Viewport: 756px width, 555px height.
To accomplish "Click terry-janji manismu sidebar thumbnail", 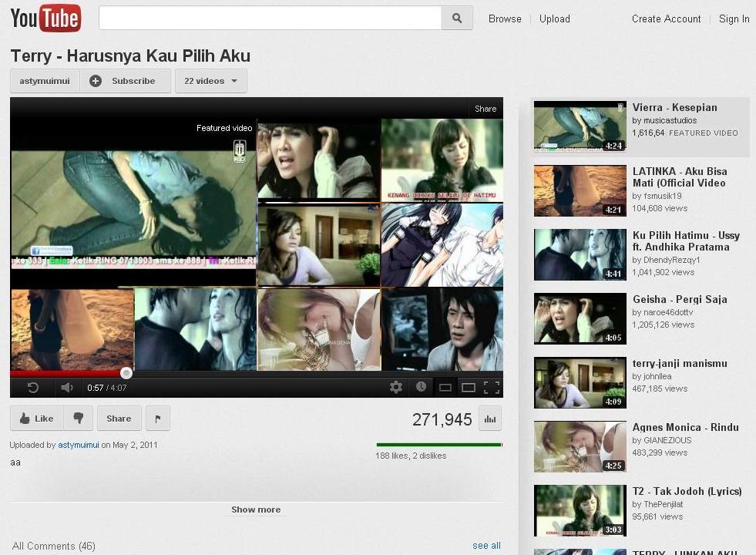I will [x=580, y=383].
